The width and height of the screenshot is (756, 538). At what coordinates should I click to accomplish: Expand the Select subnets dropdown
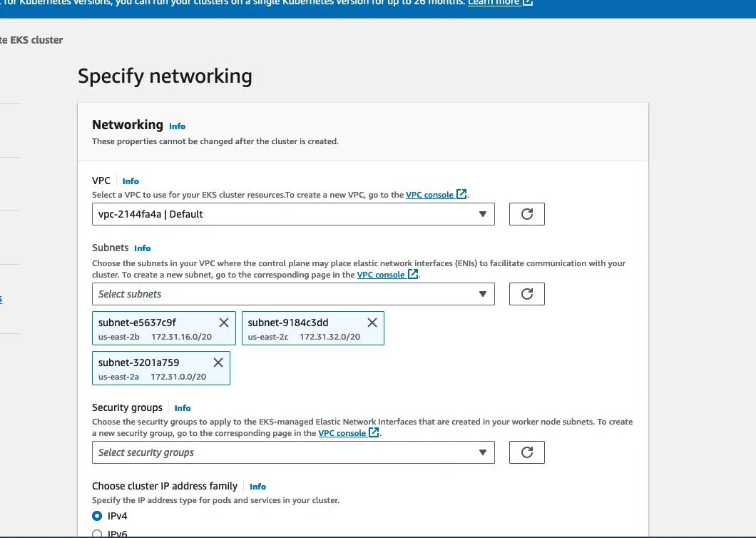pyautogui.click(x=293, y=294)
